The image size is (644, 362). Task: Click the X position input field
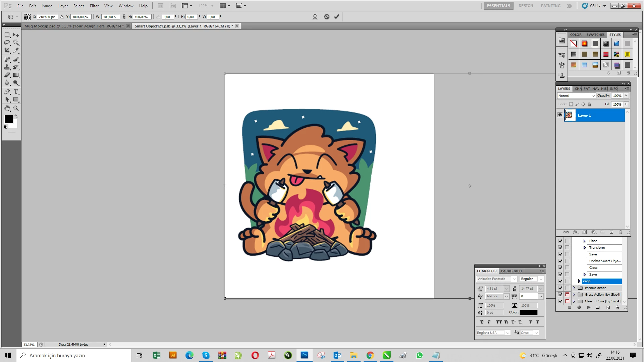pyautogui.click(x=47, y=17)
